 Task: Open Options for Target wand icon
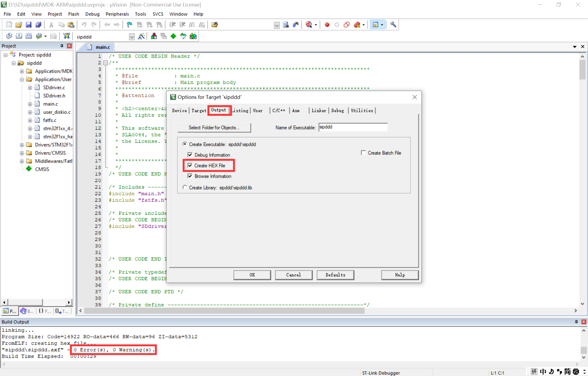coord(141,36)
